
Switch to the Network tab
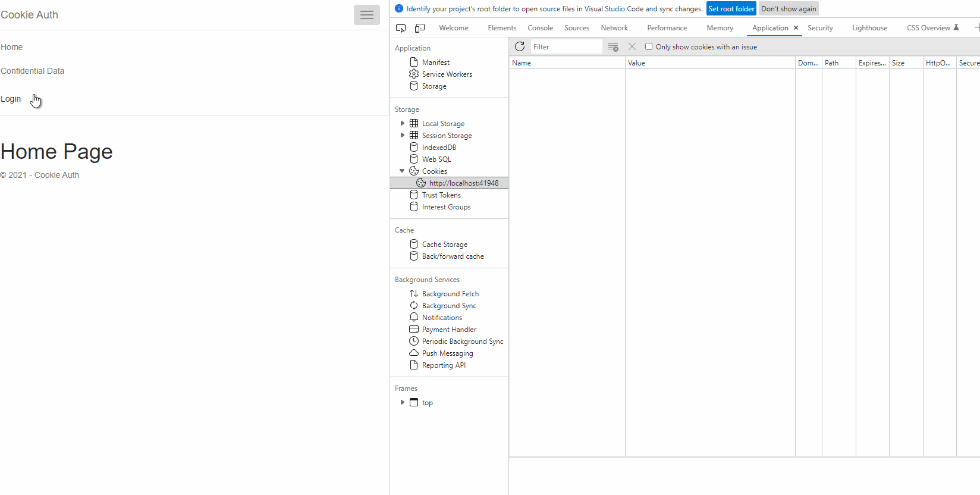(614, 28)
